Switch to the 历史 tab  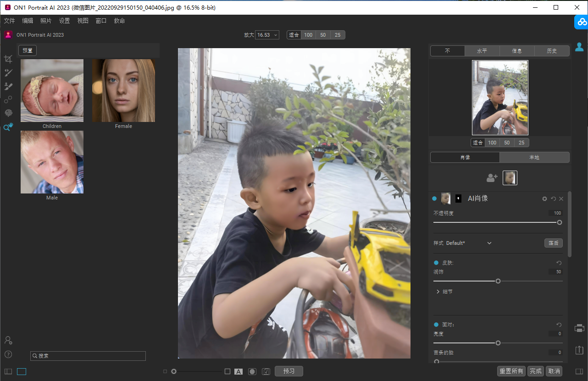(552, 51)
